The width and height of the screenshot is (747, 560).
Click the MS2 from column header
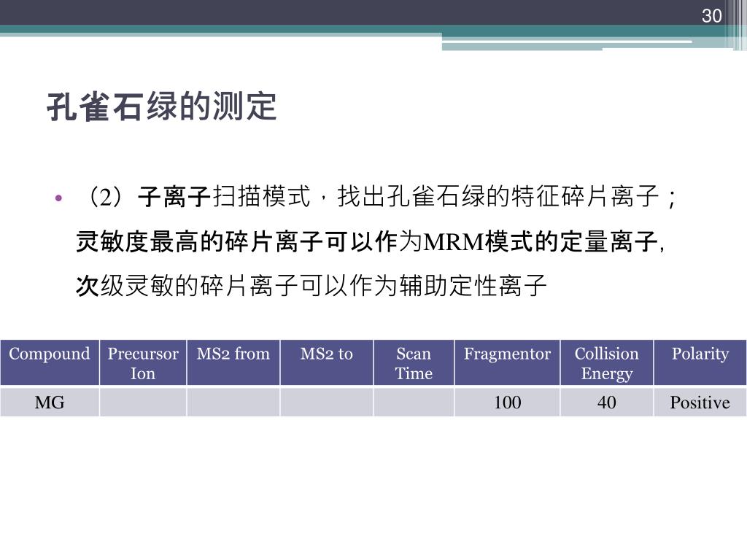pyautogui.click(x=233, y=362)
